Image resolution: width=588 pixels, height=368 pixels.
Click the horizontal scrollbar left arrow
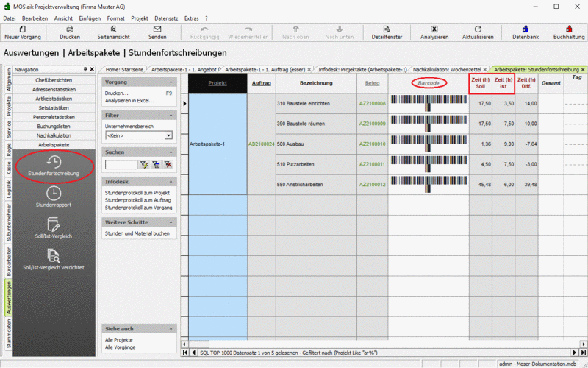(x=184, y=344)
